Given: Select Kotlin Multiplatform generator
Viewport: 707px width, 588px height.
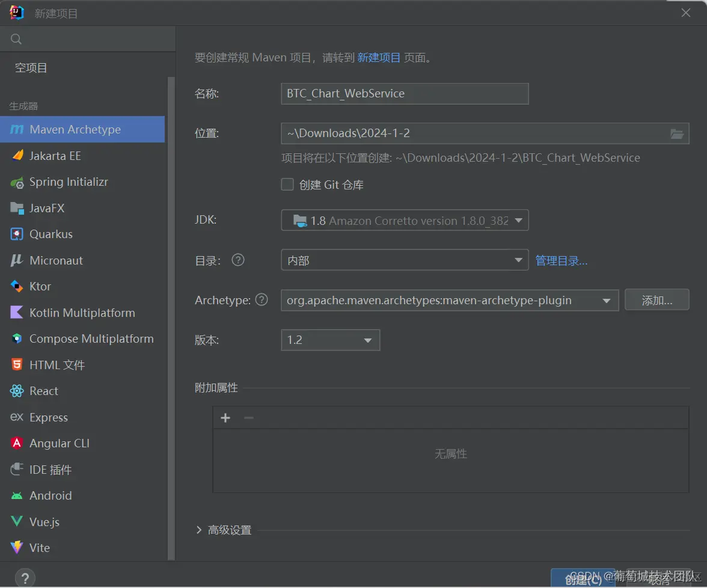Looking at the screenshot, I should click(x=82, y=313).
